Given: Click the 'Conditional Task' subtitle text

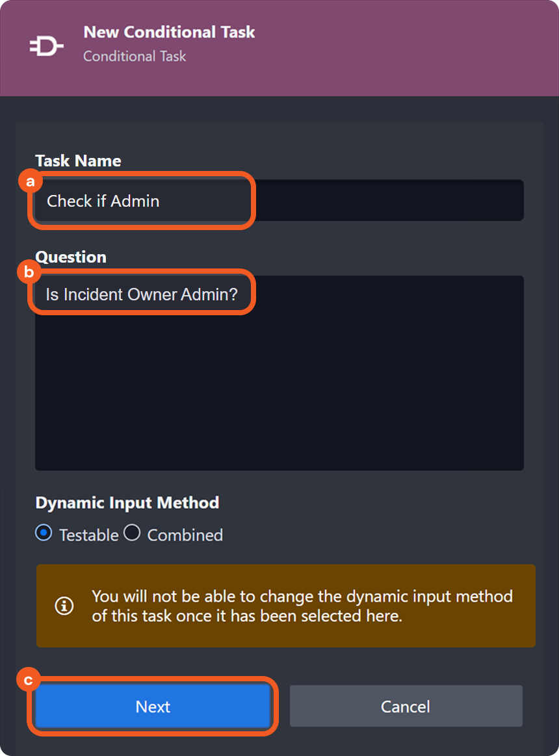Looking at the screenshot, I should [x=134, y=57].
